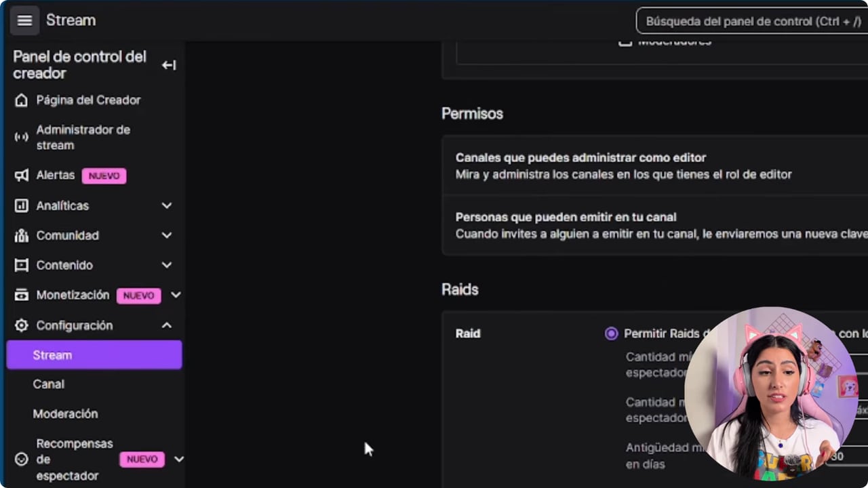The image size is (868, 488).
Task: Click the Contenido icon in sidebar
Action: pos(22,265)
